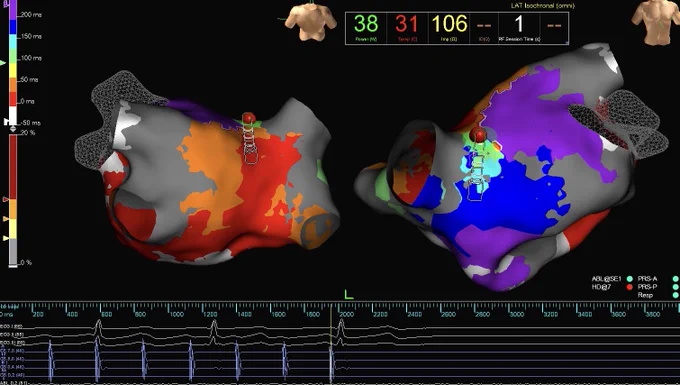Adjust the red threshold marker on percent bar
The height and width of the screenshot is (385, 680).
point(6,199)
